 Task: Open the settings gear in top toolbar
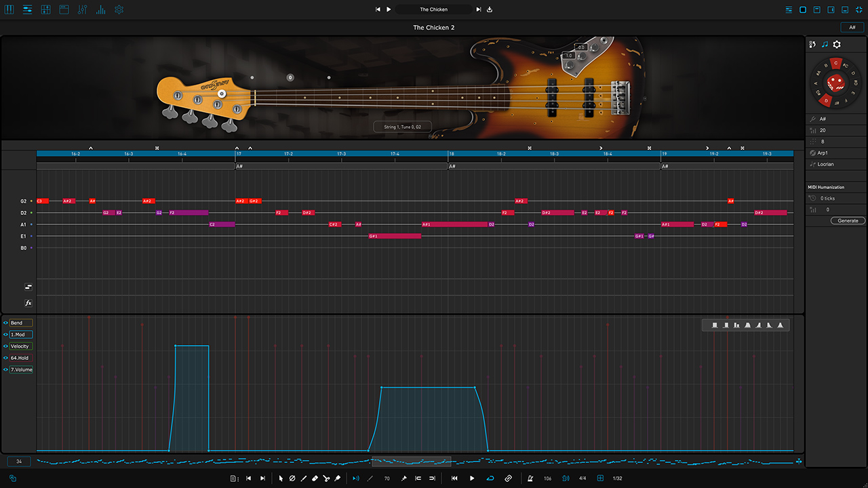119,10
